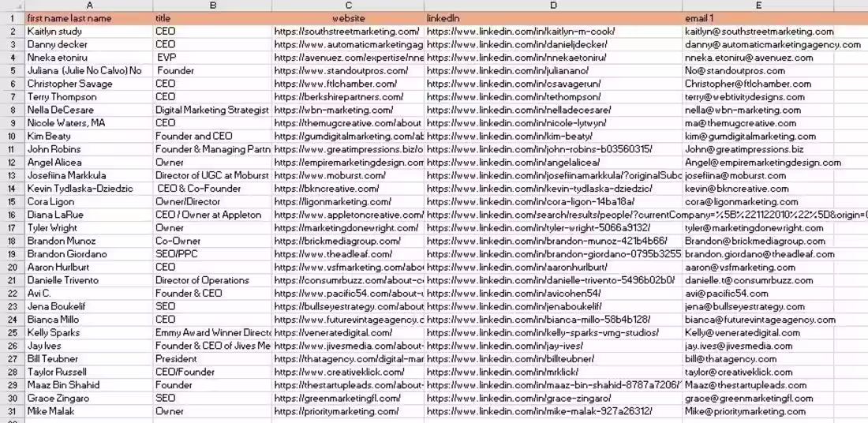Select the cell 'Danny decker'
The width and height of the screenshot is (868, 423).
[89, 44]
